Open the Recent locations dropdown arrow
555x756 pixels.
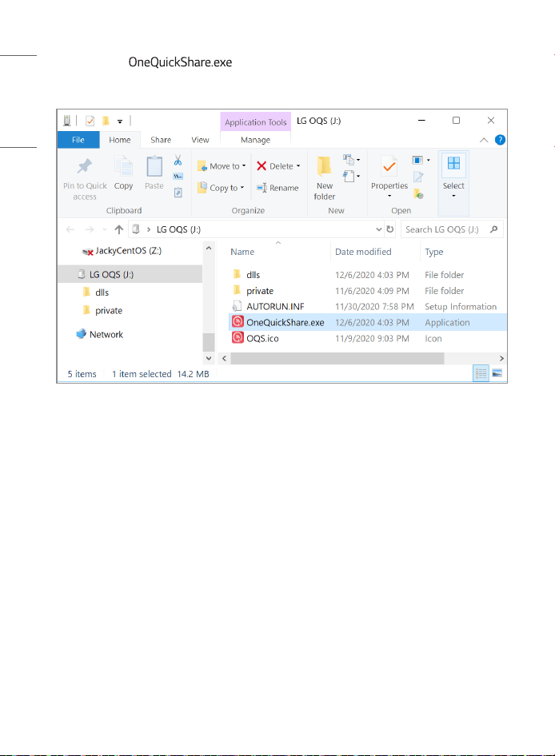point(104,229)
